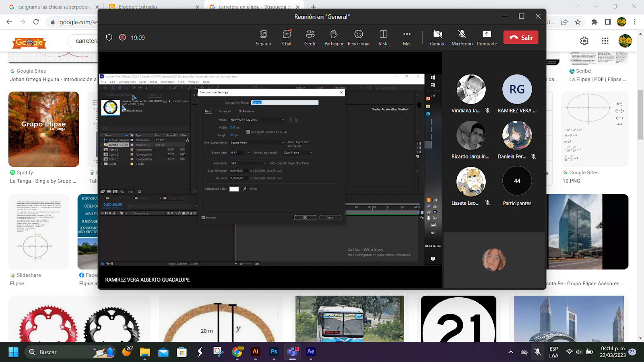Open File Explorer from the taskbar
Image resolution: width=644 pixels, height=362 pixels.
pyautogui.click(x=144, y=352)
